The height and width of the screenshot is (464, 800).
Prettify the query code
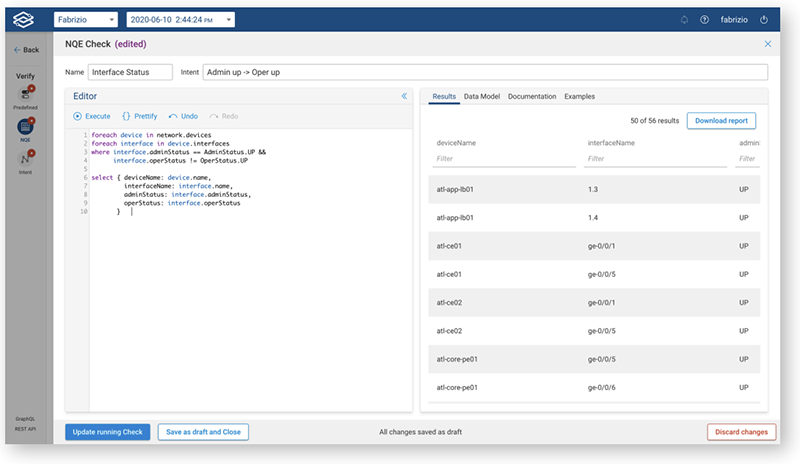(x=140, y=116)
